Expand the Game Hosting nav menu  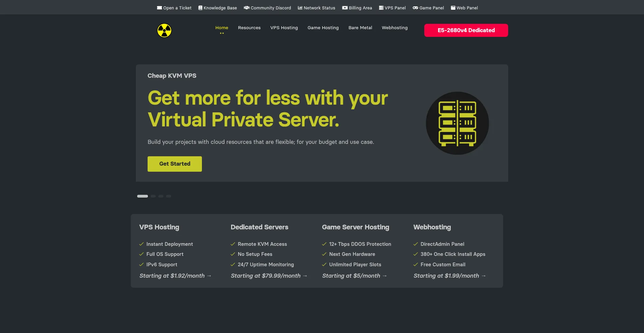click(323, 28)
